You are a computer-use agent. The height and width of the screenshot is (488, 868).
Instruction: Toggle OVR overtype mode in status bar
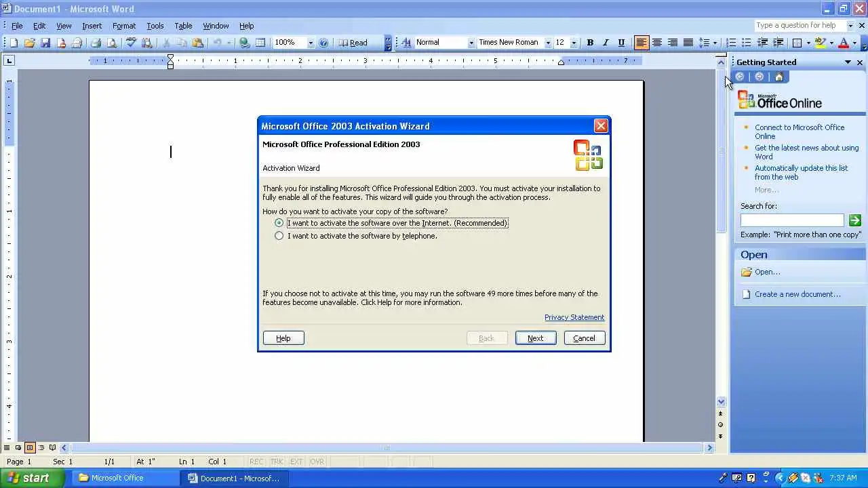(317, 462)
